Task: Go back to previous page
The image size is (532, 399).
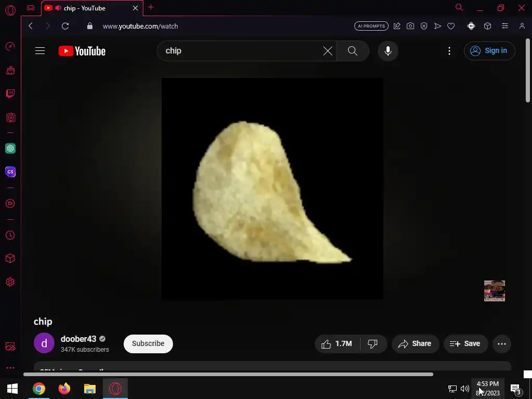Action: coord(31,26)
